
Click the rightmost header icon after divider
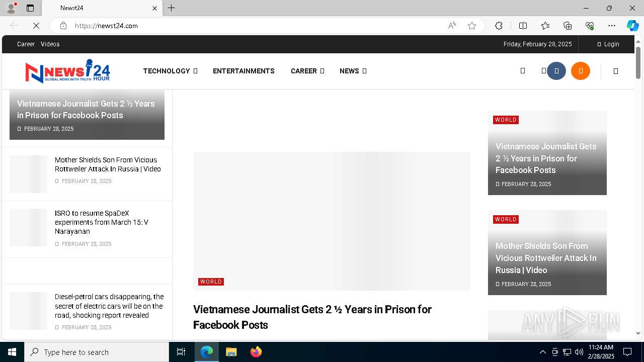[x=616, y=71]
